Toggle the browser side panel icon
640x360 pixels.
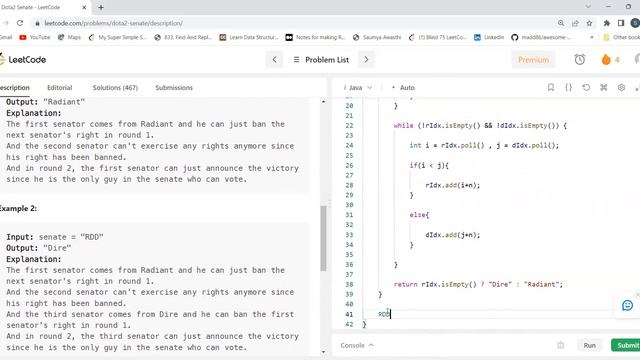click(x=621, y=23)
